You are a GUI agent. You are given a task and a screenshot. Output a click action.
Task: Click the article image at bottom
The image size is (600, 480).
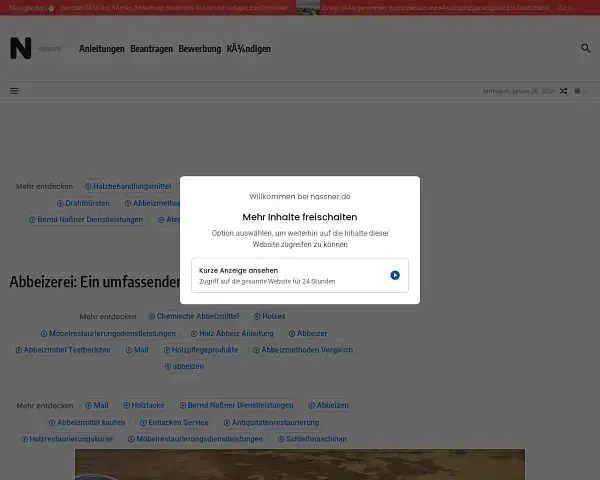[x=299, y=464]
